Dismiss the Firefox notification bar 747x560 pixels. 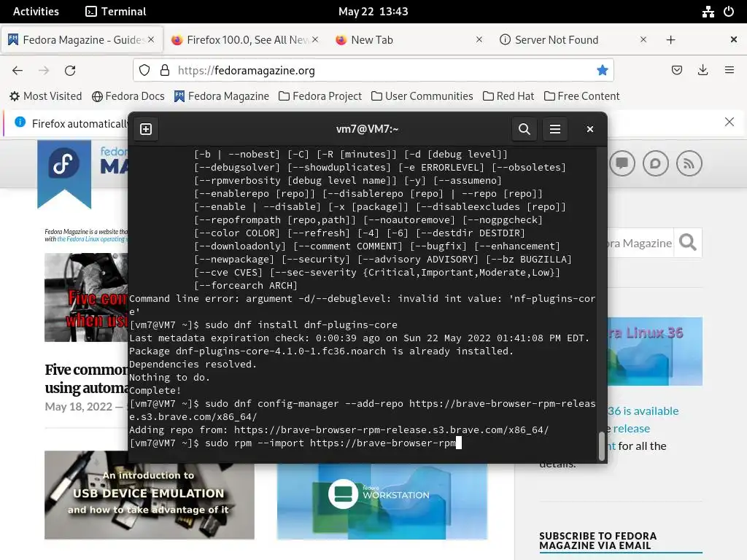click(x=729, y=122)
